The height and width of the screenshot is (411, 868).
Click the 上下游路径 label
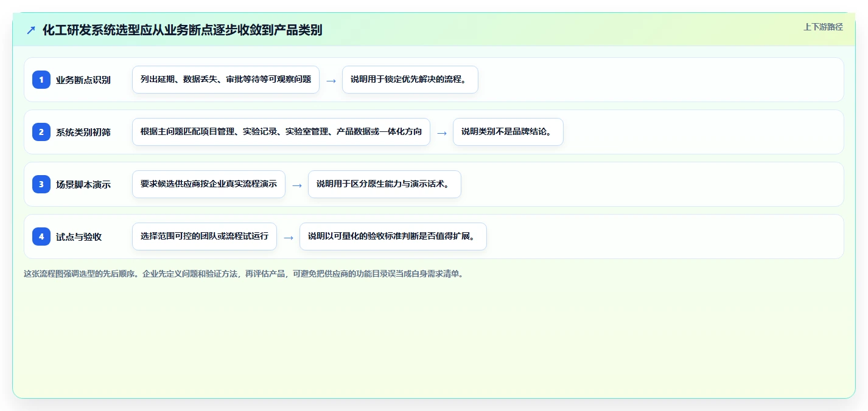(x=823, y=27)
